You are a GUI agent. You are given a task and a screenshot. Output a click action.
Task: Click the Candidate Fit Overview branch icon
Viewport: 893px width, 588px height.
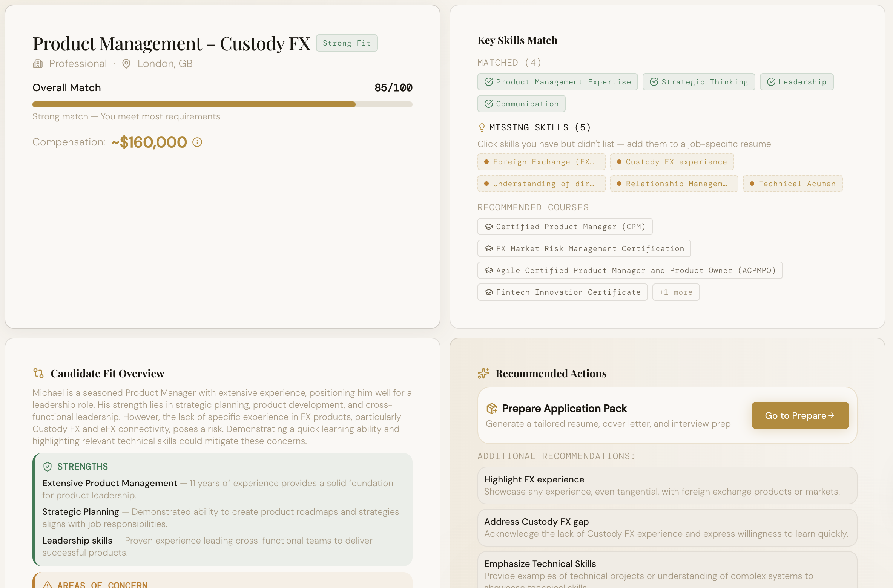pyautogui.click(x=38, y=373)
